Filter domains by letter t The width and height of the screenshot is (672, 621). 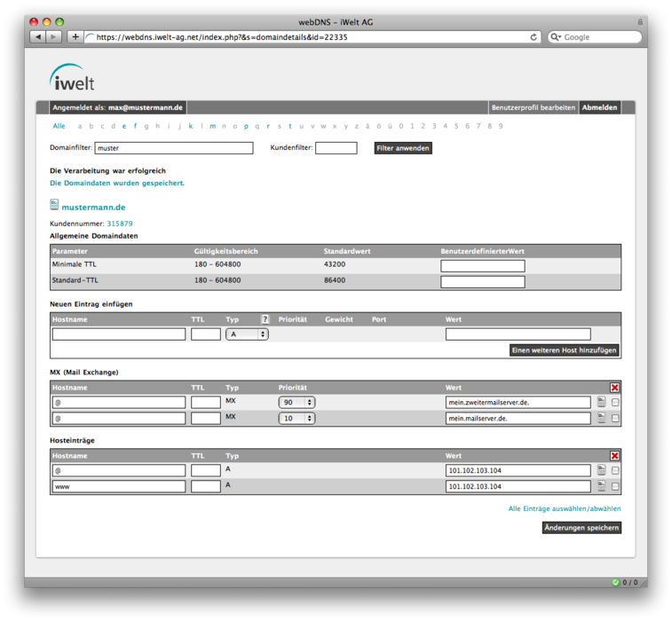tap(290, 126)
